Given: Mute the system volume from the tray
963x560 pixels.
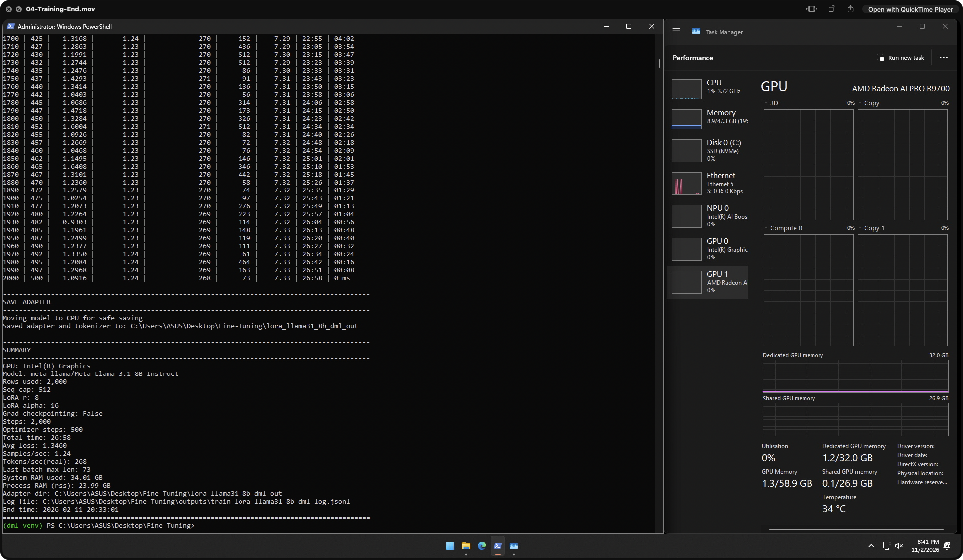Looking at the screenshot, I should (900, 545).
